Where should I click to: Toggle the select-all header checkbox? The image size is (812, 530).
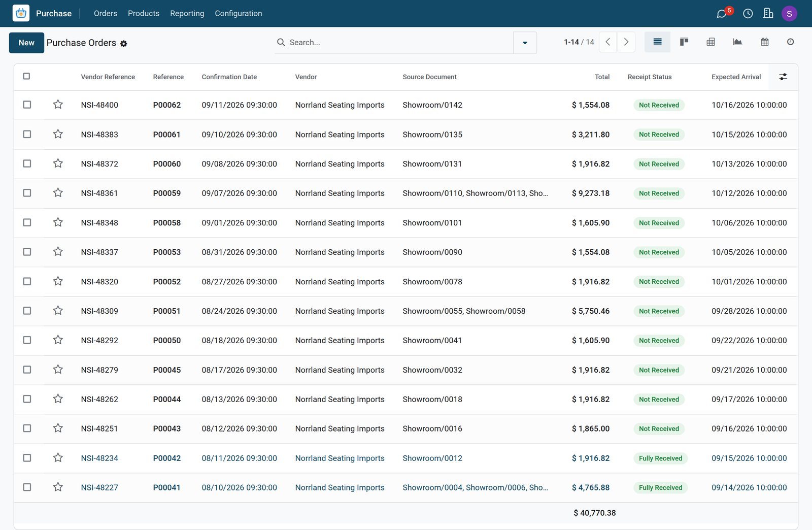coord(26,76)
